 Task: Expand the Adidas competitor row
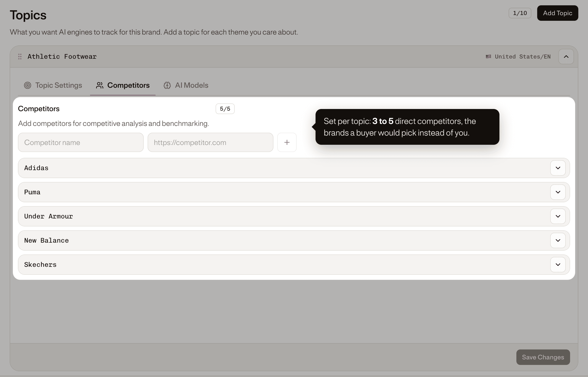coord(558,168)
